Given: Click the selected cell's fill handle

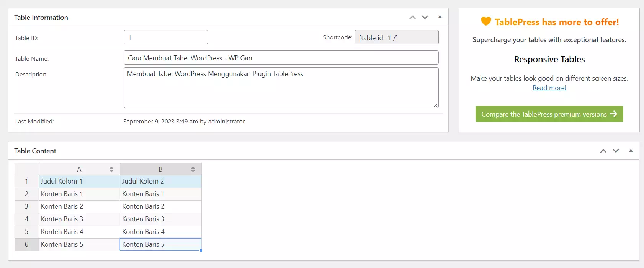Looking at the screenshot, I should [201, 250].
